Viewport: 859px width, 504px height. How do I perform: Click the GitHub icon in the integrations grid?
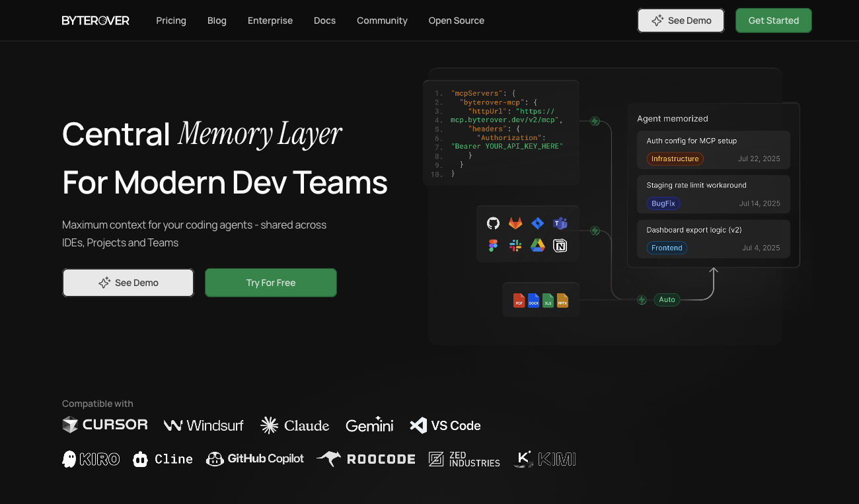tap(492, 223)
